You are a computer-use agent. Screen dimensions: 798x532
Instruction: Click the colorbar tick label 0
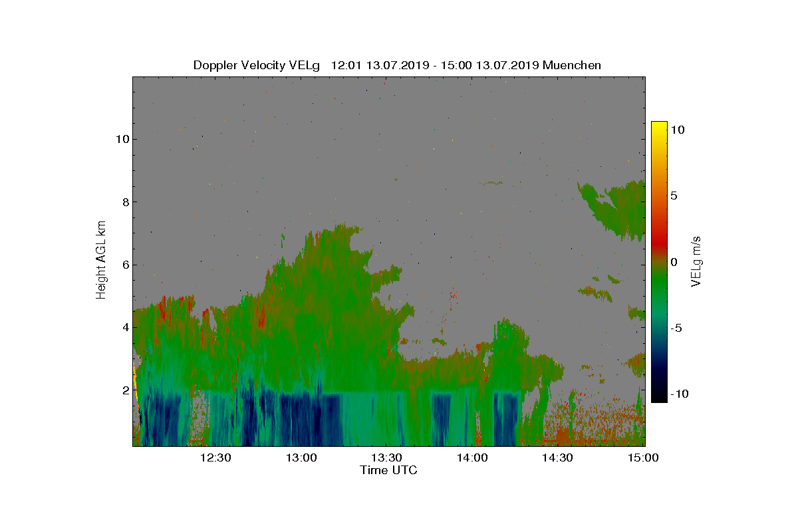pos(674,262)
